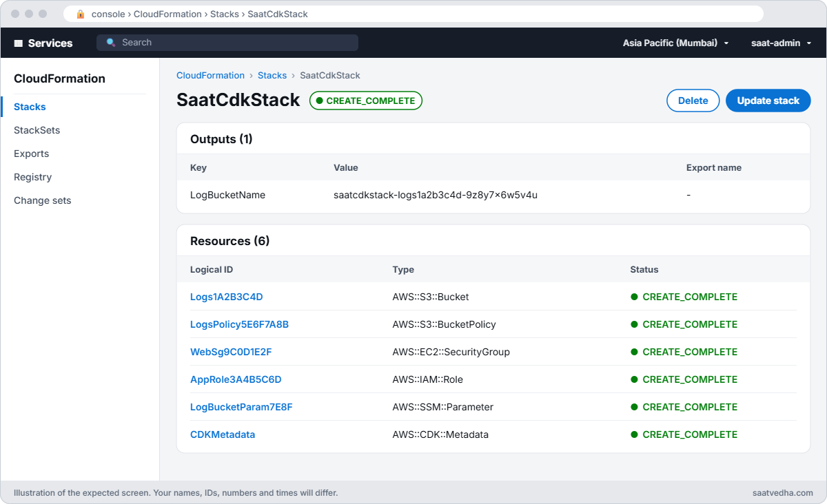
Task: Click the CDKMetadata row status
Action: point(684,434)
